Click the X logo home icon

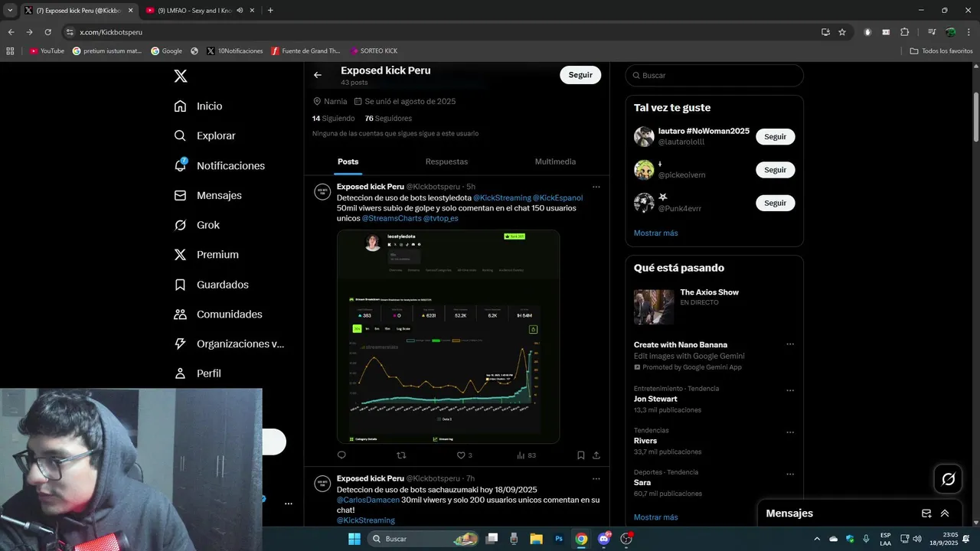pyautogui.click(x=181, y=76)
